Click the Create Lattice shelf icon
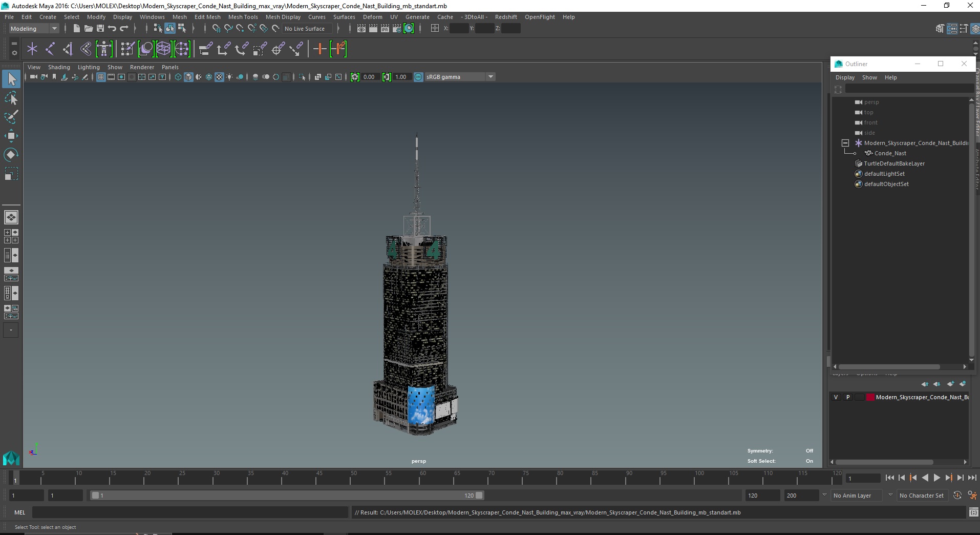The height and width of the screenshot is (535, 980). click(163, 49)
